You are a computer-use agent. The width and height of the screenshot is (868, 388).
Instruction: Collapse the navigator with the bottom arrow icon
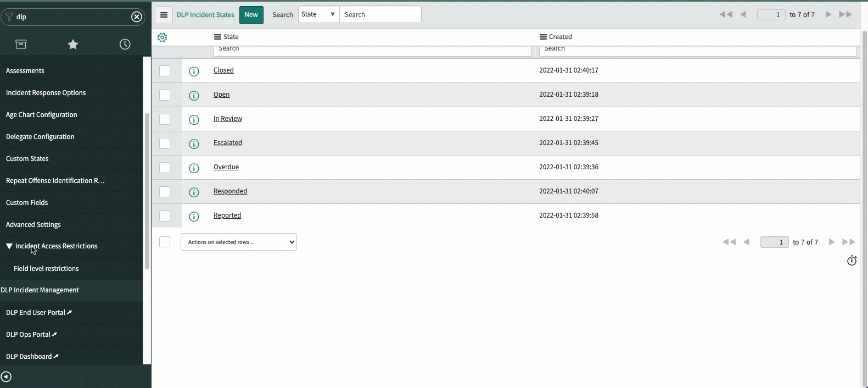(6, 377)
